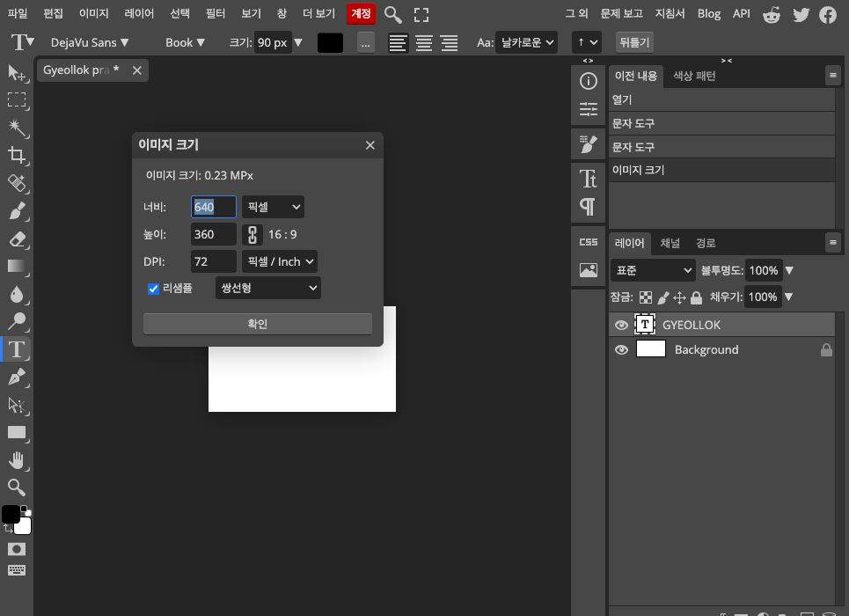Click the 확인 button
The height and width of the screenshot is (616, 849).
coord(258,324)
